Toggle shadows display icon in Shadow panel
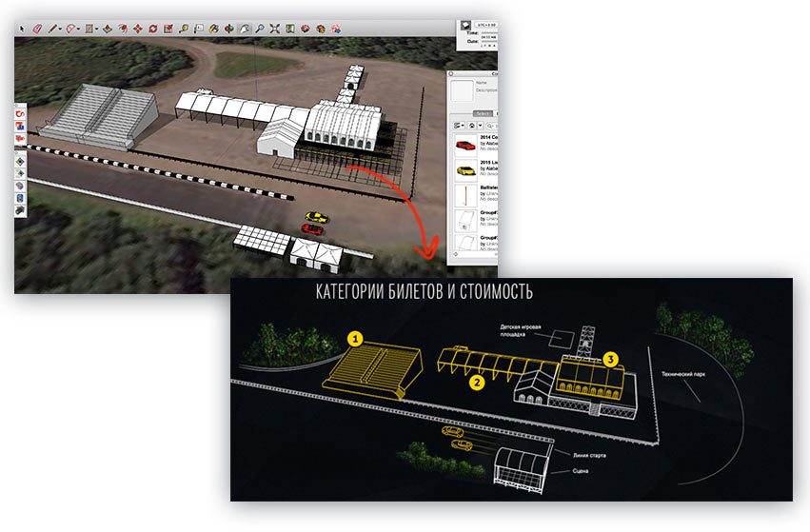The image size is (810, 532). pyautogui.click(x=465, y=26)
